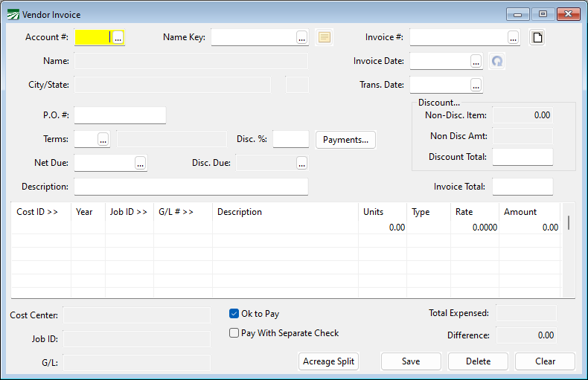Screen dimensions: 588x380
Task: Click the Delete button
Action: pos(478,361)
